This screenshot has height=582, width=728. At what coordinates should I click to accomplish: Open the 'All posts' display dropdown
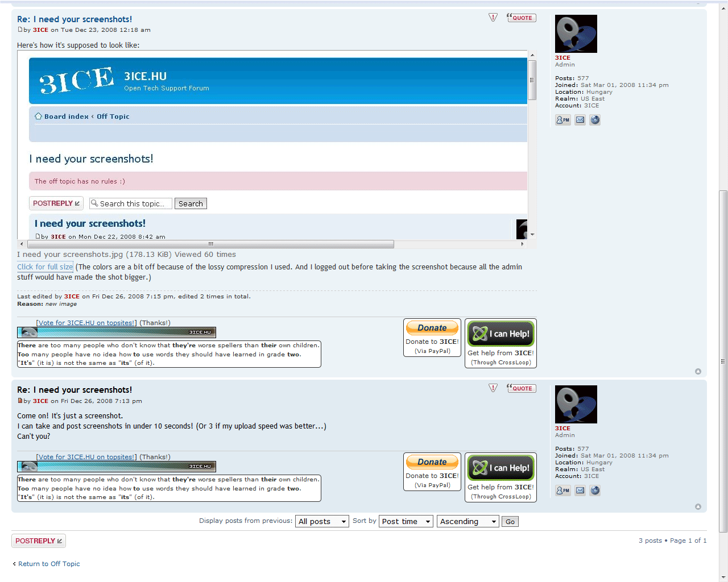point(322,521)
